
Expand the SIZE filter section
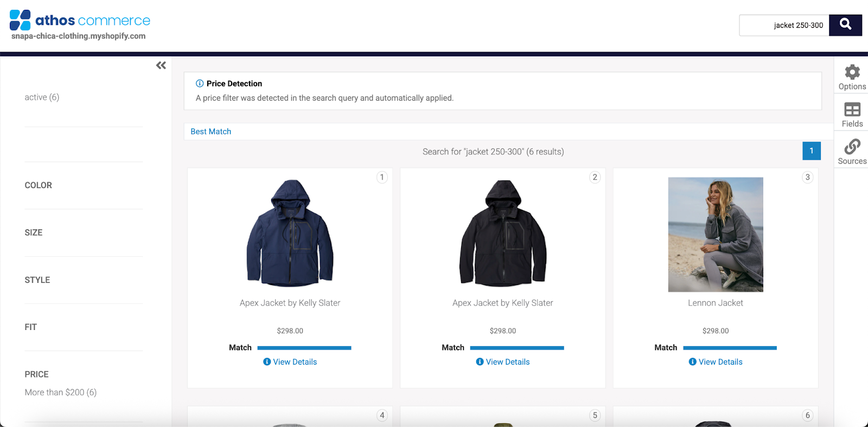point(34,232)
